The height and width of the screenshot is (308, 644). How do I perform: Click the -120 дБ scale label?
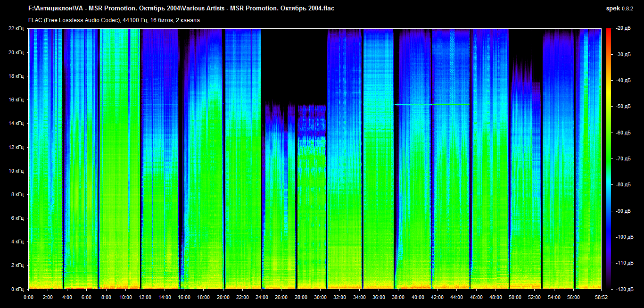point(624,289)
